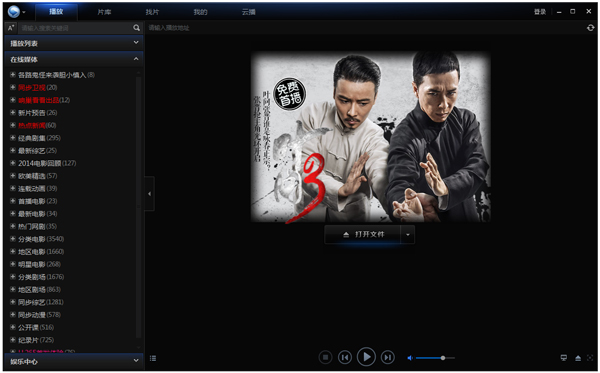Expand the 最新综艺 (25) node
600x373 pixels.
(13, 150)
